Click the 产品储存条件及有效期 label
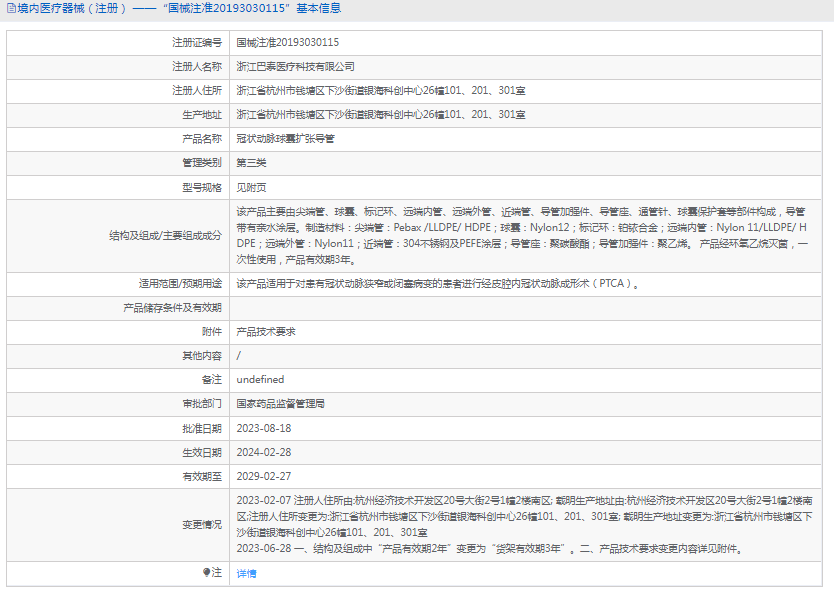 point(172,308)
